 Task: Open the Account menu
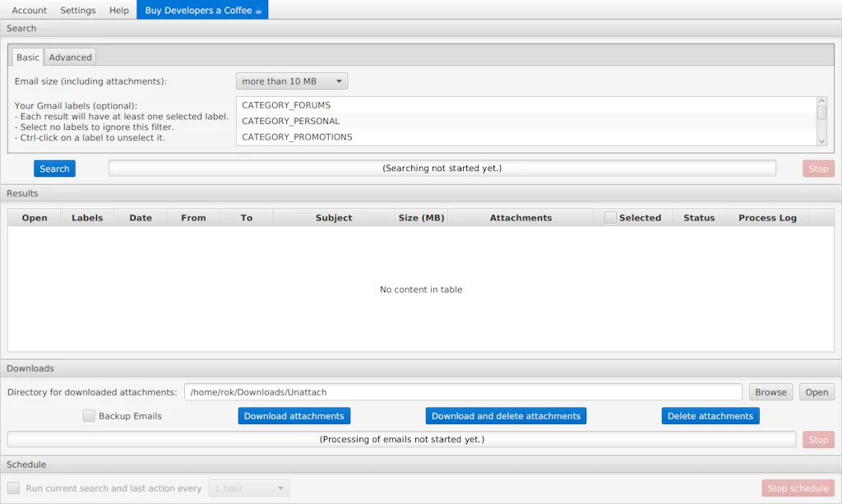pyautogui.click(x=29, y=10)
